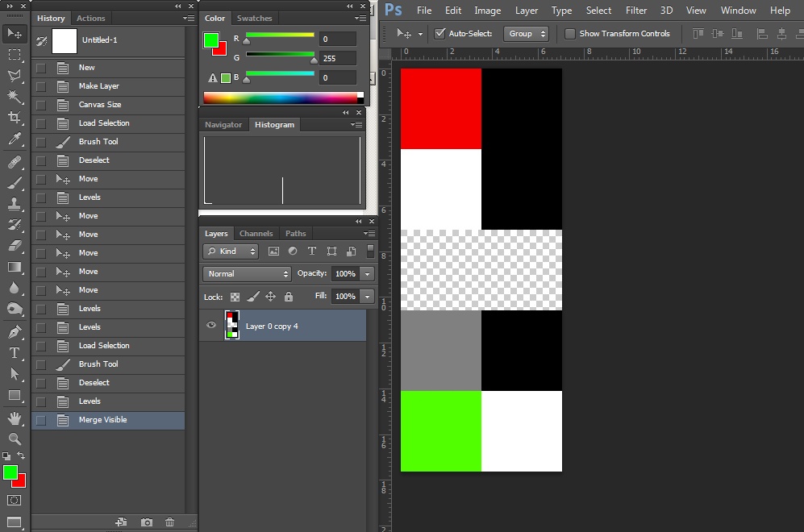804x532 pixels.
Task: Open the Group auto-select dropdown
Action: (526, 34)
